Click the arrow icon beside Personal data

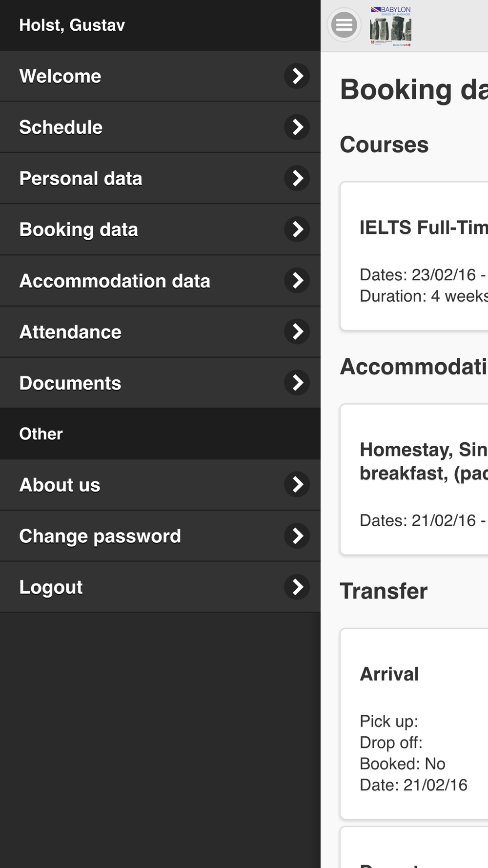(297, 178)
